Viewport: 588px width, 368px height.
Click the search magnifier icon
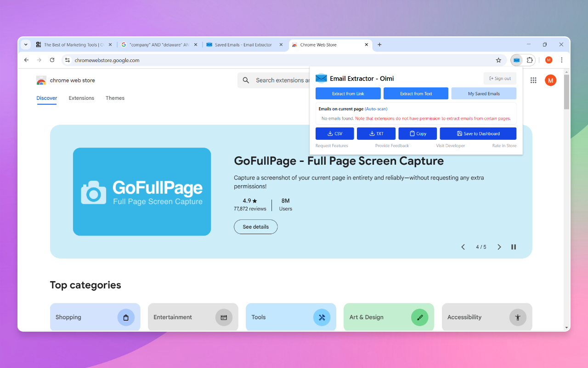click(246, 80)
